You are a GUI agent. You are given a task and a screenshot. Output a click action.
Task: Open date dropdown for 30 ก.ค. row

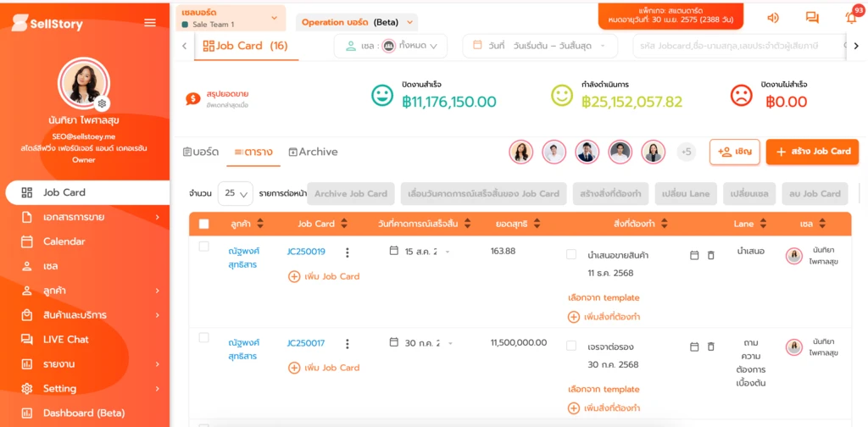click(449, 343)
